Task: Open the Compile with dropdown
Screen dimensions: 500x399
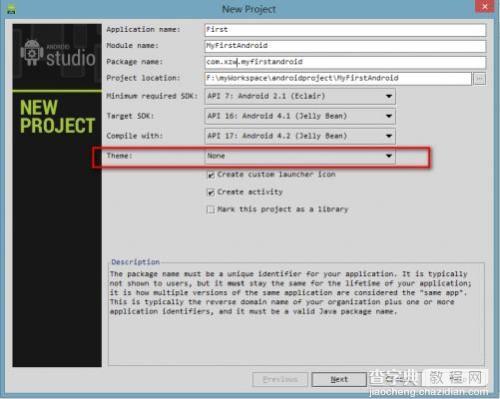Action: coord(300,136)
